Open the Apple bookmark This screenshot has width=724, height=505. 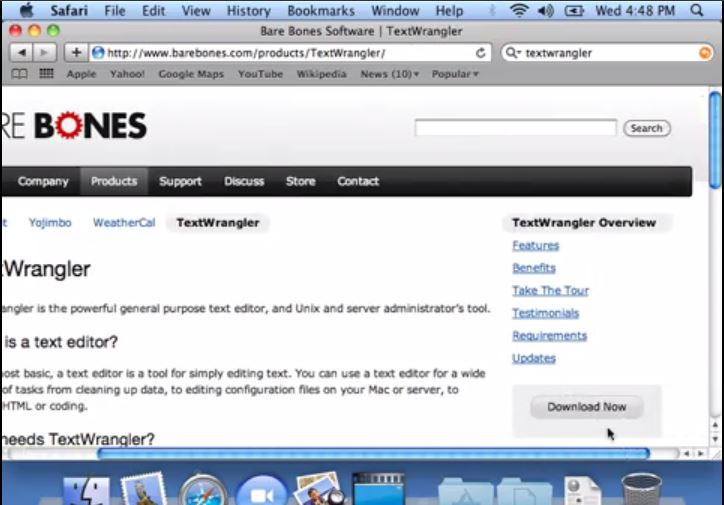(81, 74)
